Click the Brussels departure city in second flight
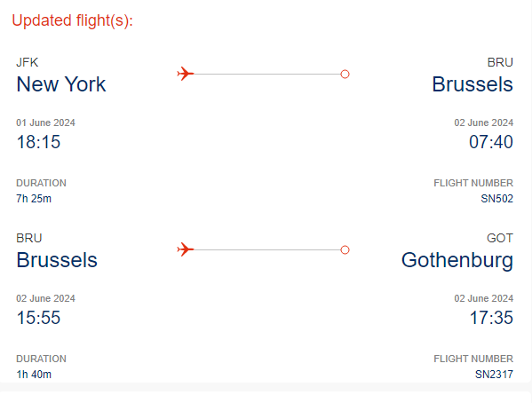 point(57,260)
